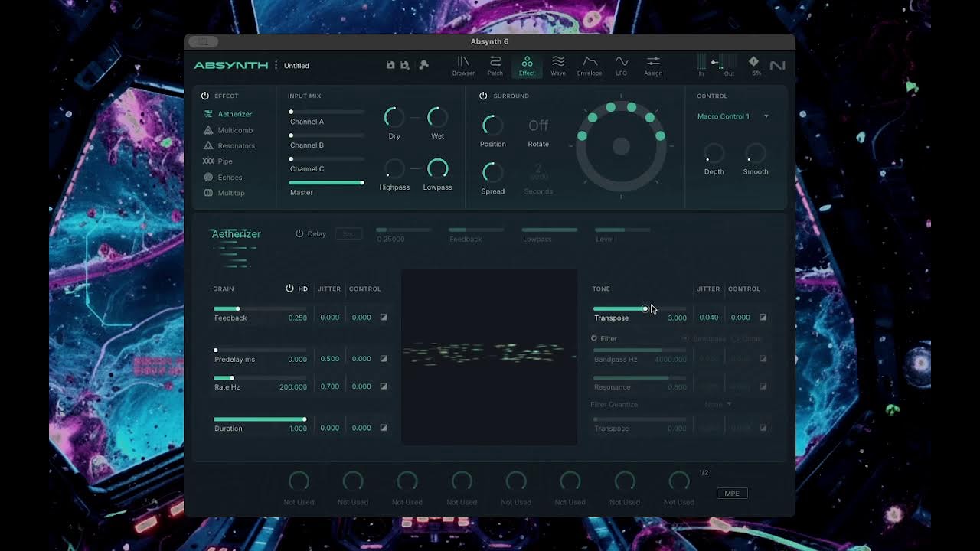Open the Assign page
Image resolution: width=980 pixels, height=551 pixels.
[x=653, y=66]
